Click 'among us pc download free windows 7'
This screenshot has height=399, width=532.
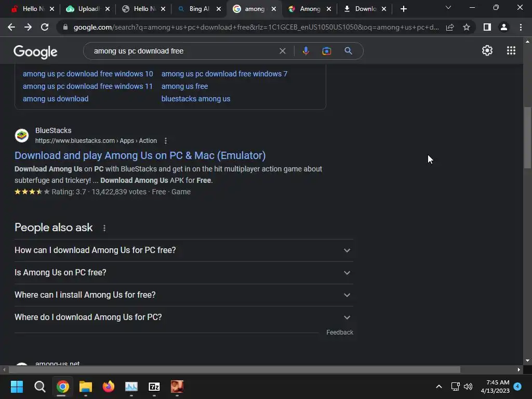224,74
